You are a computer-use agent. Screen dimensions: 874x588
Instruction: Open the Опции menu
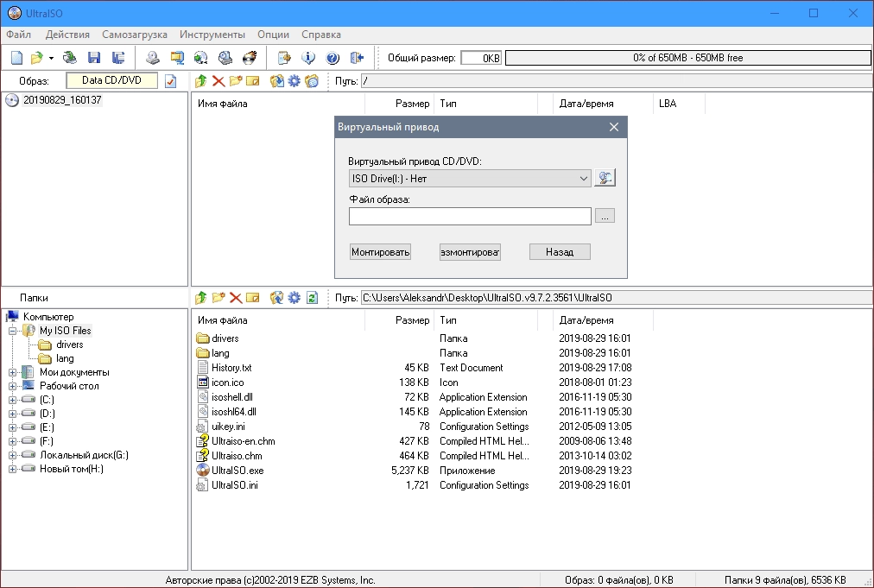click(273, 35)
